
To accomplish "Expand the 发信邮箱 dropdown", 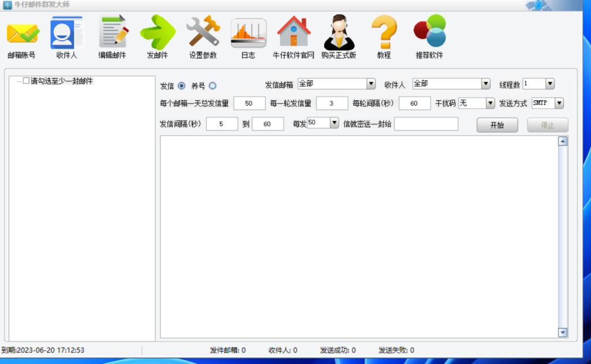I will coord(371,84).
